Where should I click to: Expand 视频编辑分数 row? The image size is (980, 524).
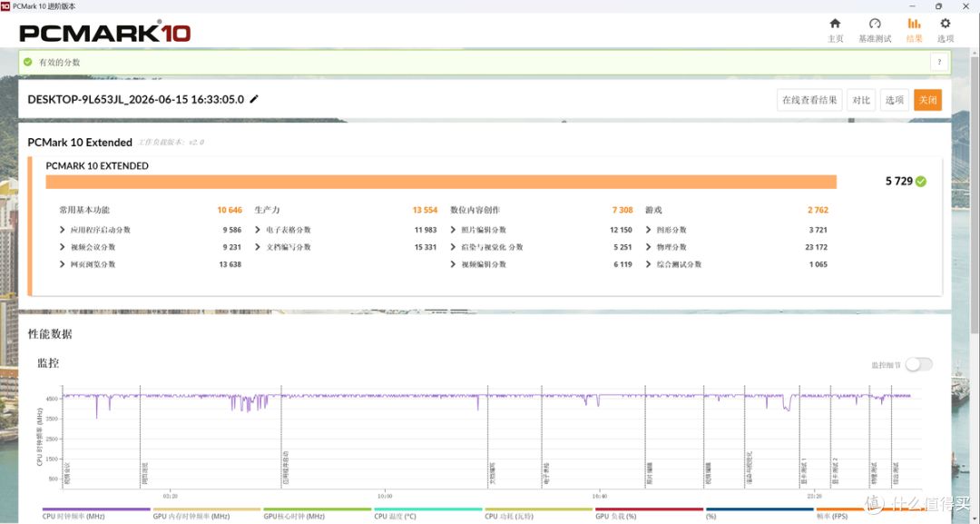[x=453, y=264]
